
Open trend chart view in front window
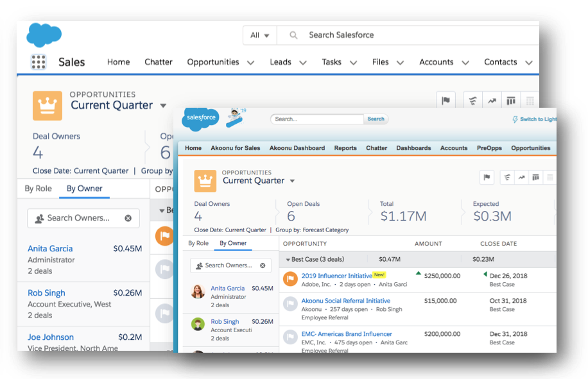[x=522, y=177]
